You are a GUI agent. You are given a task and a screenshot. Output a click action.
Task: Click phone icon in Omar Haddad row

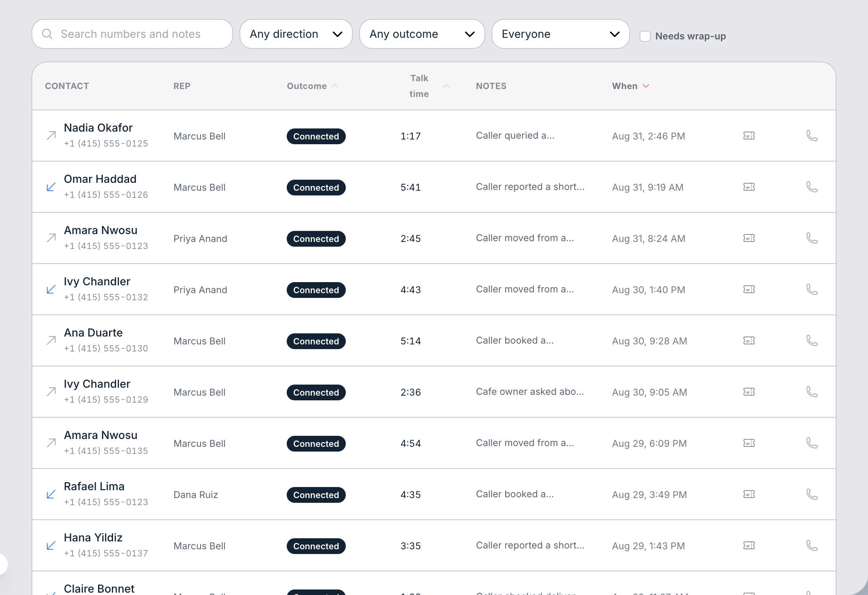pos(812,187)
